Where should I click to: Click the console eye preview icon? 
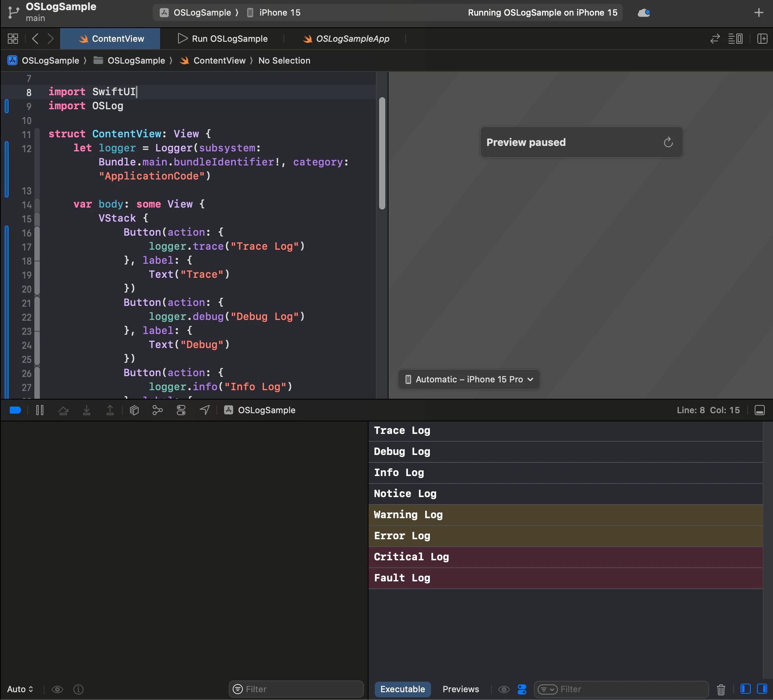504,689
